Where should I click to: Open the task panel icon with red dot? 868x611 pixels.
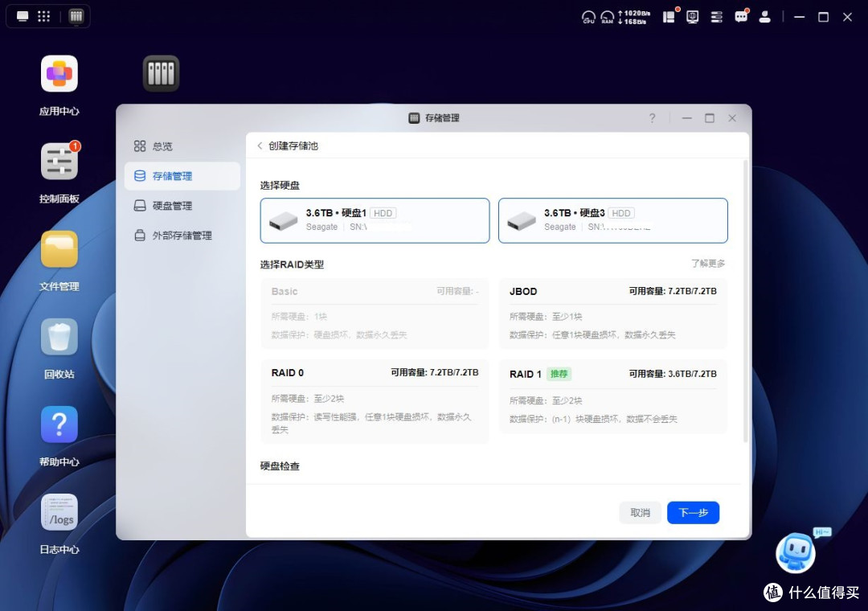669,17
